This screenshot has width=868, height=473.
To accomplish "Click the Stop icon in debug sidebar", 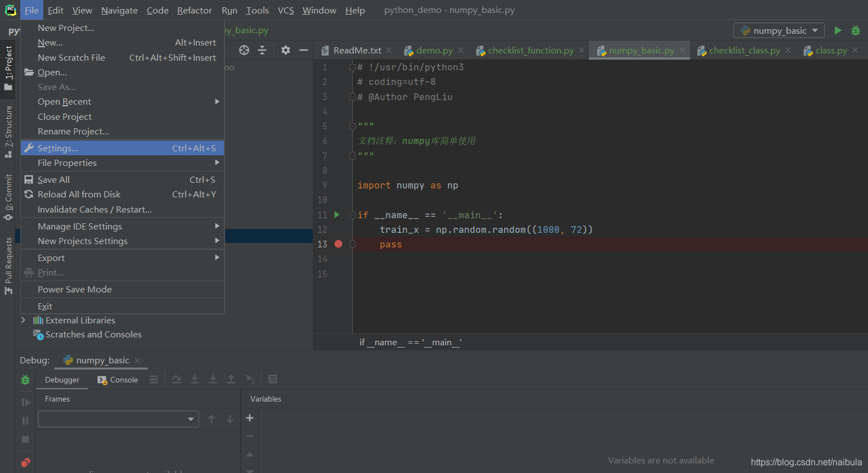I will (25, 439).
